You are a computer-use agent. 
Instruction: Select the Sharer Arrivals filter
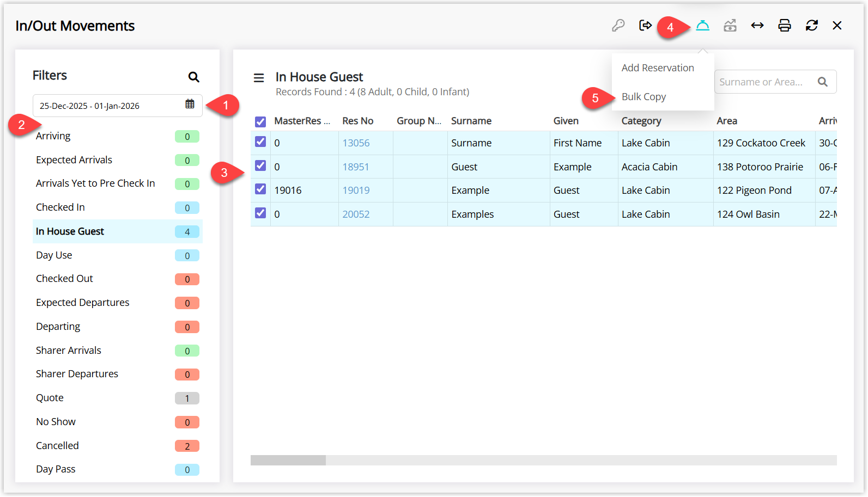(118, 351)
